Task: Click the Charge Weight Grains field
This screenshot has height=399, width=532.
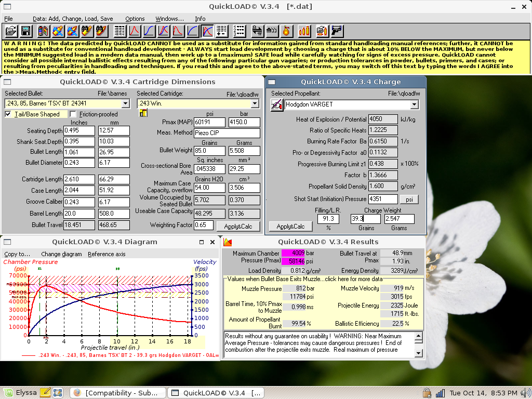Action: (x=365, y=219)
